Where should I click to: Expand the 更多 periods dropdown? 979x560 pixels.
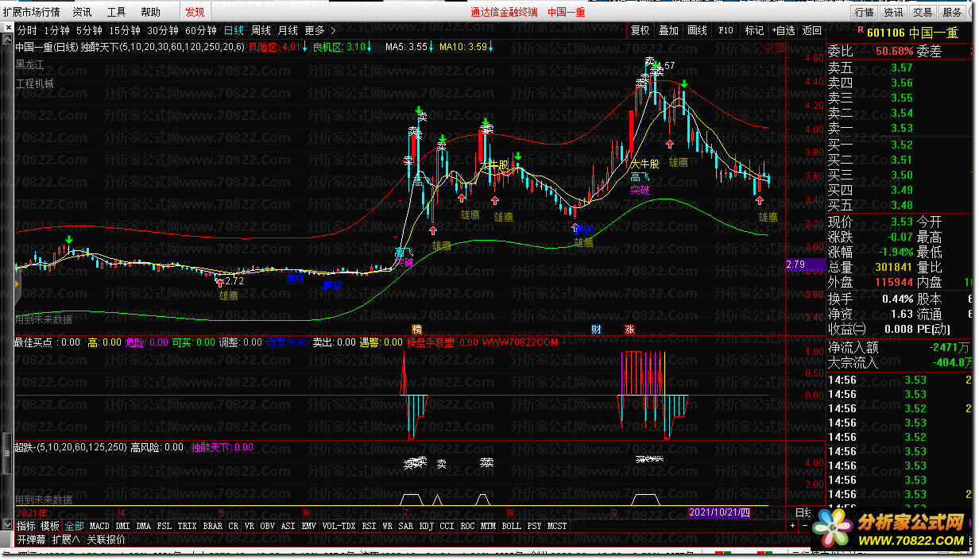click(319, 31)
